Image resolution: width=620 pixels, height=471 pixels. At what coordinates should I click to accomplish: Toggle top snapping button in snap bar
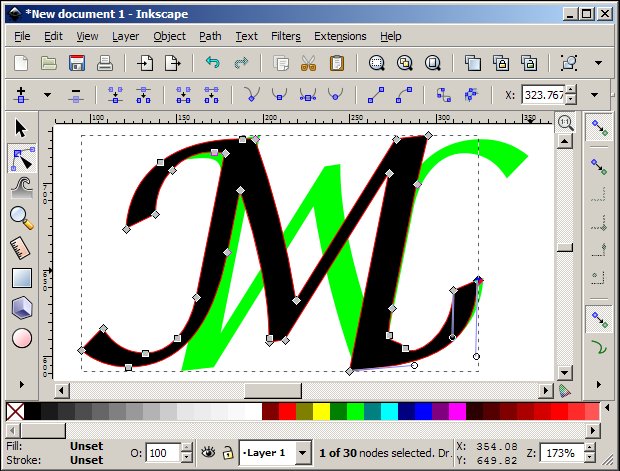pos(599,128)
